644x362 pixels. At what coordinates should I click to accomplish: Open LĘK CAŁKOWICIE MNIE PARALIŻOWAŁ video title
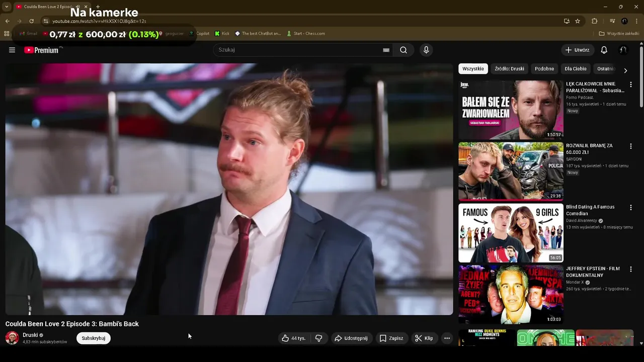click(x=595, y=87)
